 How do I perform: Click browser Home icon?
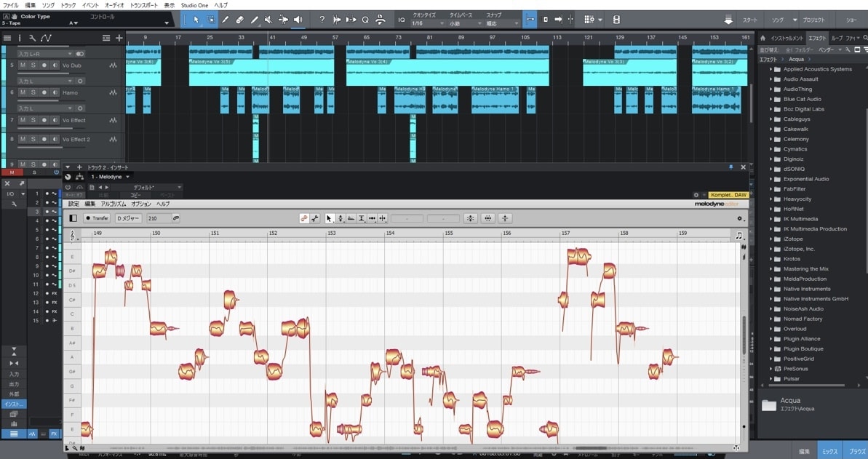[x=763, y=39]
